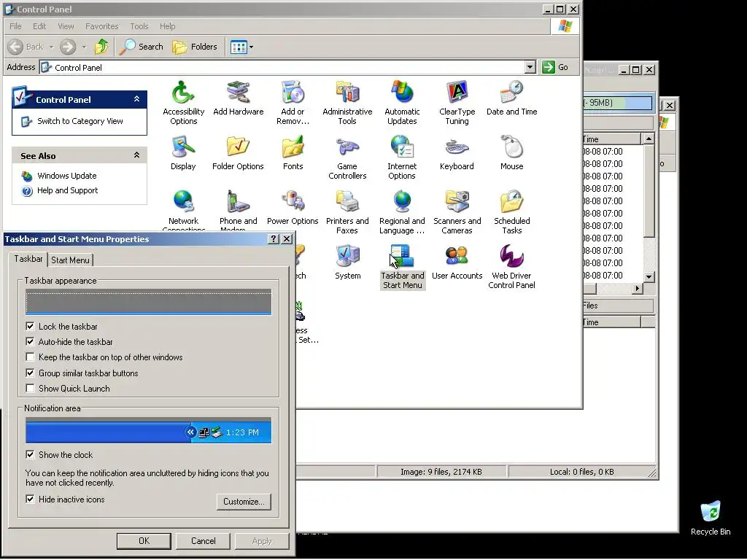Viewport: 747px width, 560px height.
Task: Open Internet Options icon
Action: click(x=402, y=157)
